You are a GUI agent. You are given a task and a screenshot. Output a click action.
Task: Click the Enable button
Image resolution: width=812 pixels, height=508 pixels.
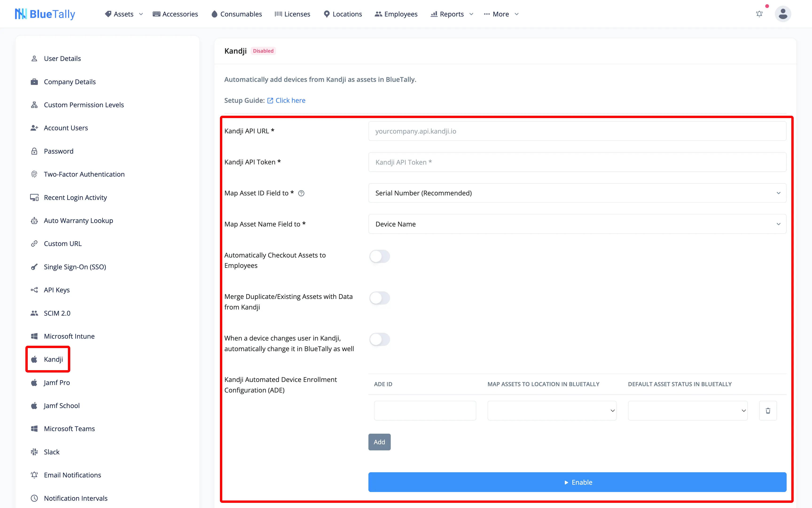coord(577,482)
